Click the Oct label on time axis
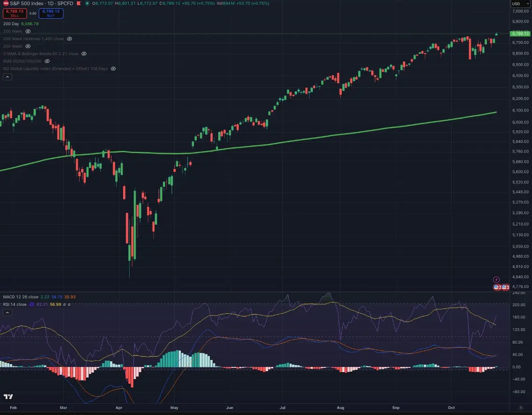 451,408
